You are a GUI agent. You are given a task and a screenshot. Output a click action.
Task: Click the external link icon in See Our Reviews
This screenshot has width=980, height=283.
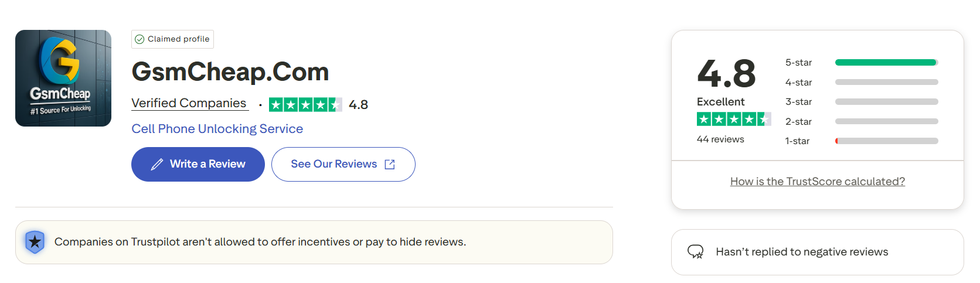pyautogui.click(x=390, y=165)
